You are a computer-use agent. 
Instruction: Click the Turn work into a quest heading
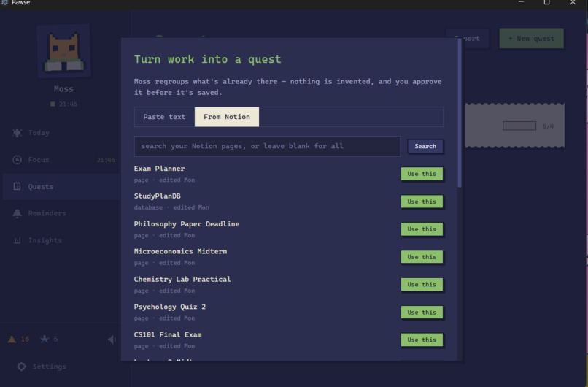click(x=208, y=59)
